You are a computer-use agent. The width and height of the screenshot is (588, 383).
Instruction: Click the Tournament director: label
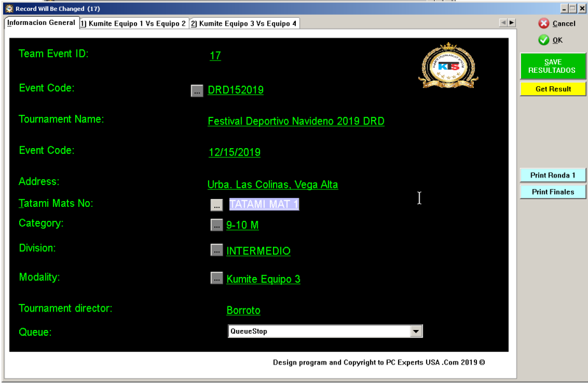pos(66,308)
